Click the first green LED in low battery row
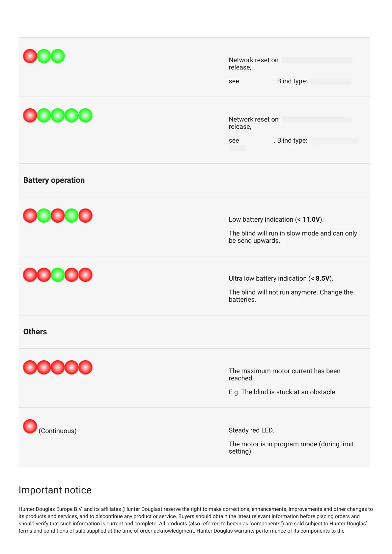This screenshot has height=554, width=392. (44, 216)
